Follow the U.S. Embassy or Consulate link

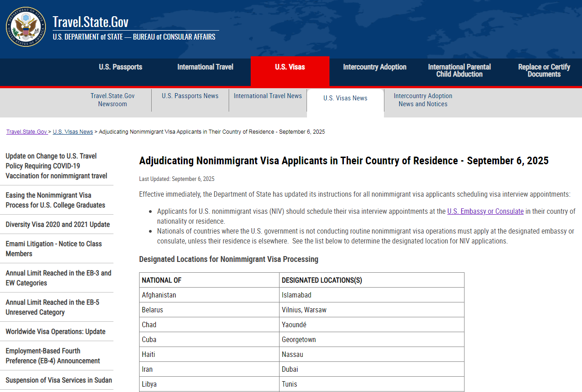click(485, 211)
